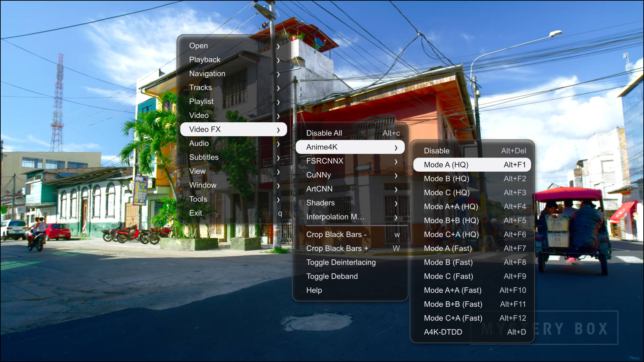
Task: Select Mode A (HQ)
Action: (472, 165)
